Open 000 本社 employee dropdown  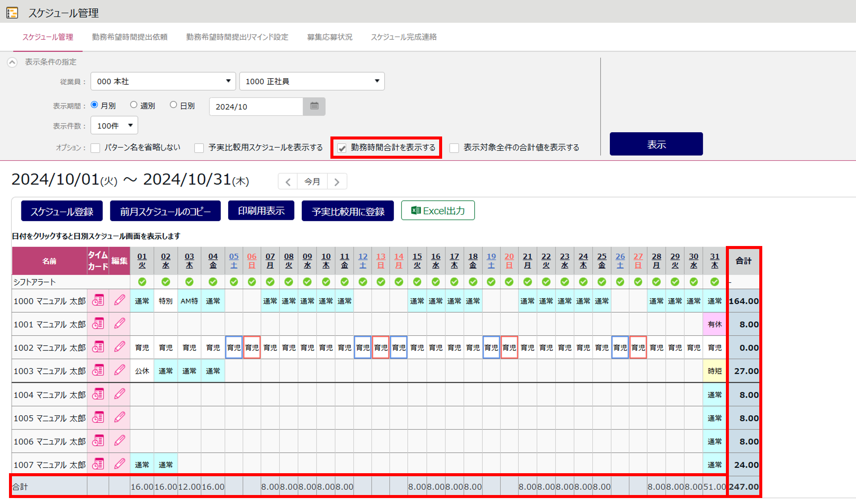click(163, 81)
